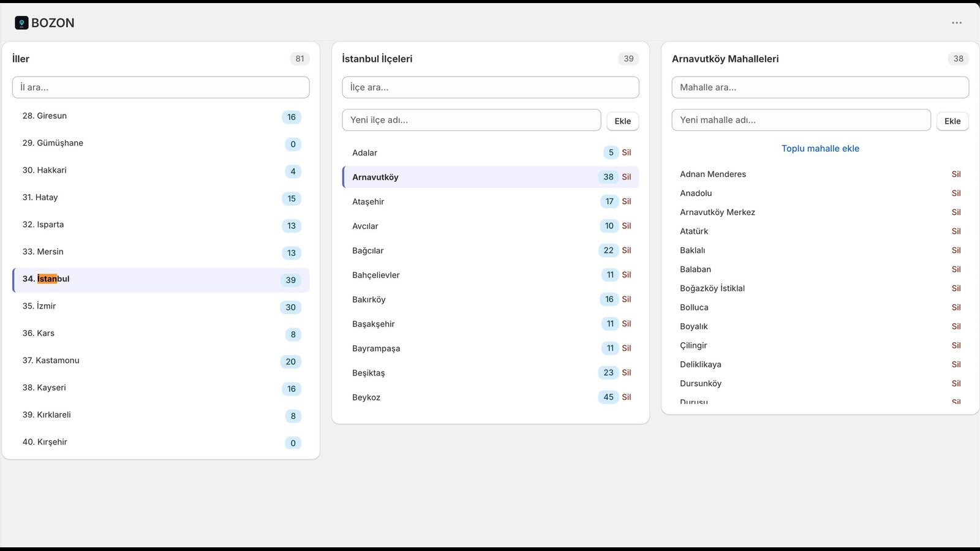Select Kastamonu in the province list
Image resolution: width=980 pixels, height=551 pixels.
(160, 361)
